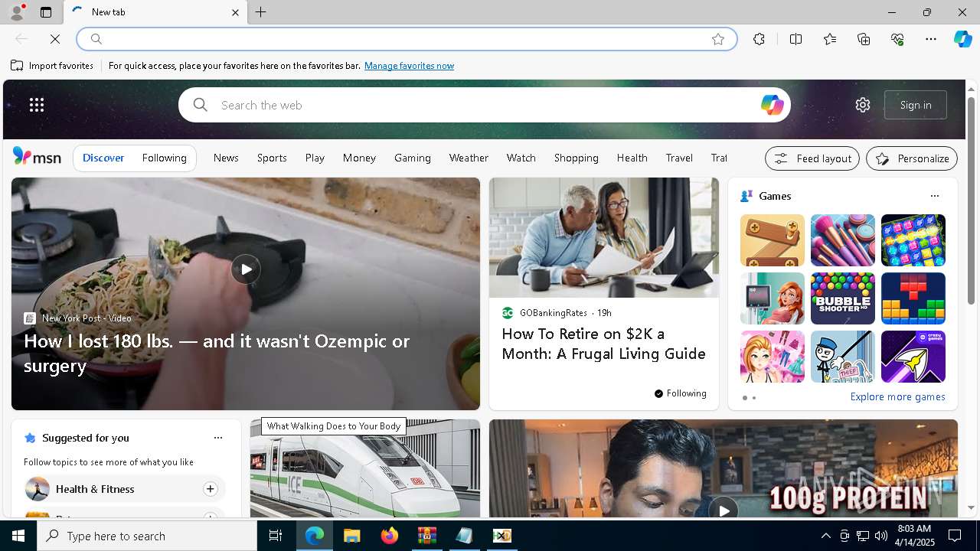
Task: Toggle Following for GOBankingRates
Action: click(681, 393)
